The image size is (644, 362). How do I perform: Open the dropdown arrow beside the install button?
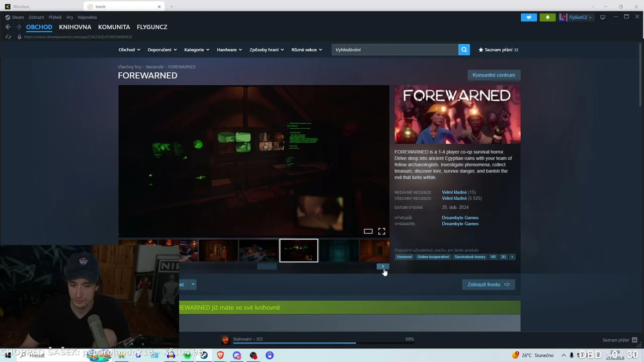[192, 285]
